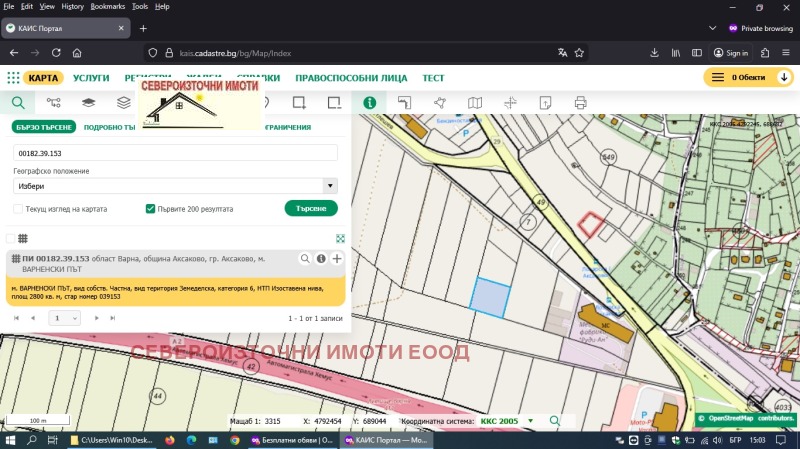The image size is (800, 449).
Task: Expand the 0 Обекти panel arrow
Action: [x=784, y=78]
